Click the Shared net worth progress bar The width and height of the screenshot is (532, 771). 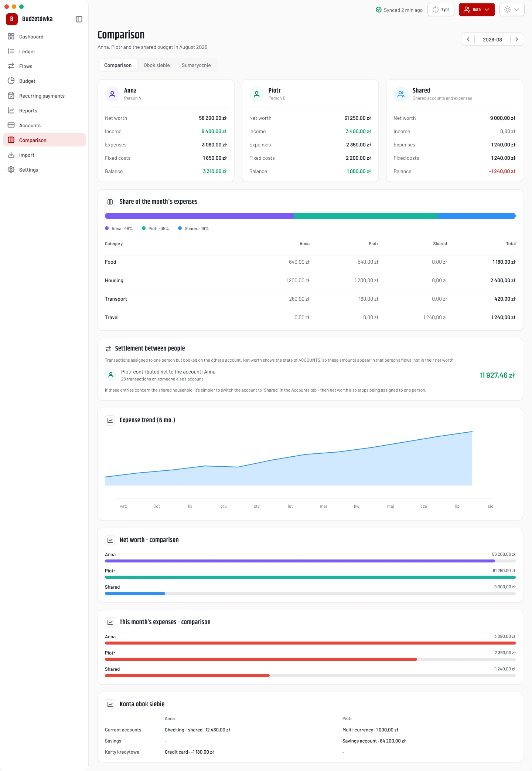pyautogui.click(x=310, y=594)
